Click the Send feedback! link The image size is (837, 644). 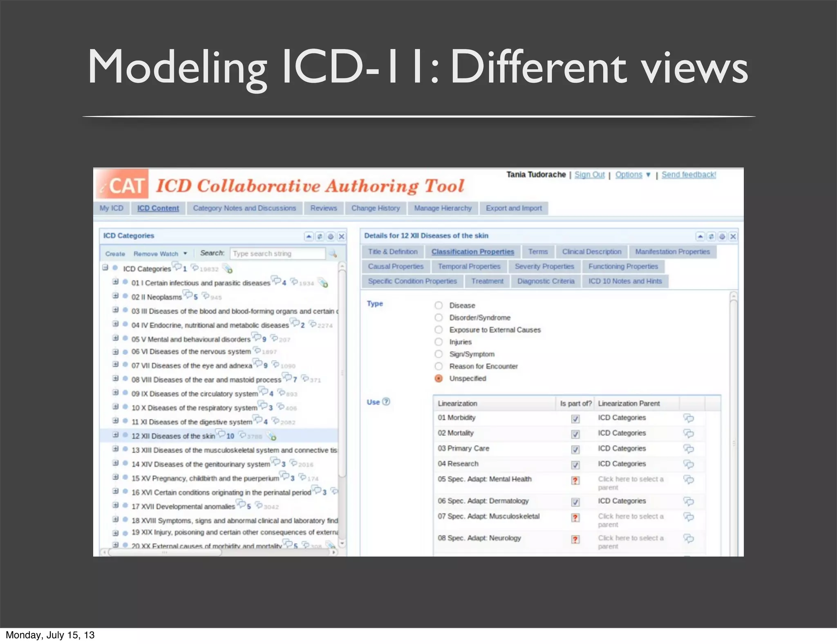coord(689,175)
